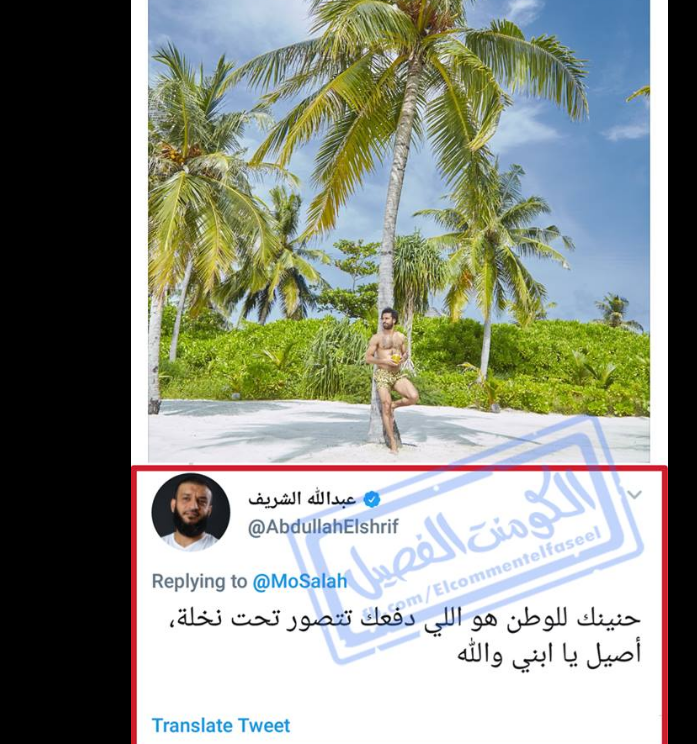Click the tweet line أصيل يا ابني والله
This screenshot has height=744, width=697.
[x=549, y=654]
